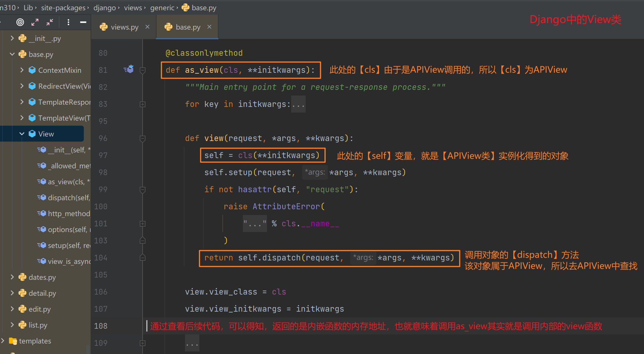This screenshot has width=644, height=354.
Task: Click the @classonlymethod decorator text
Action: pos(204,53)
